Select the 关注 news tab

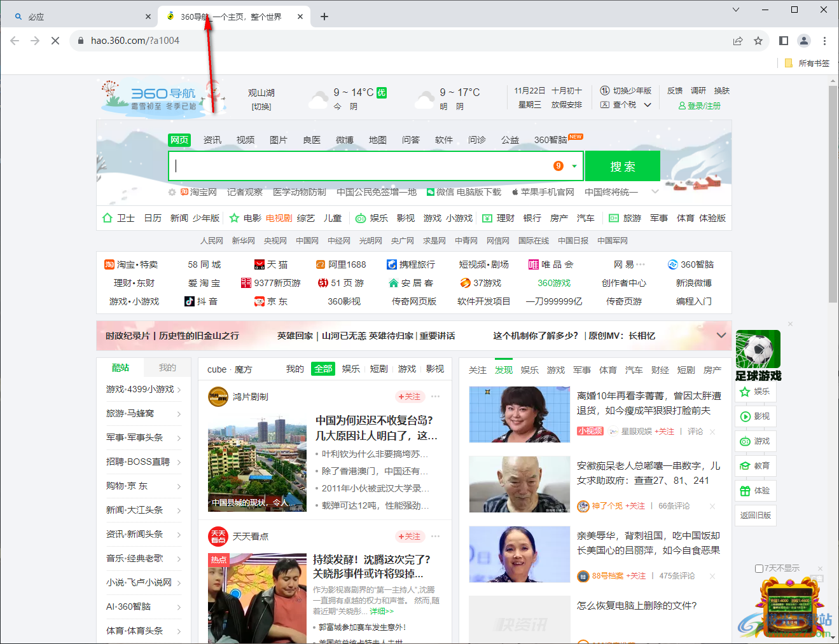pyautogui.click(x=478, y=370)
